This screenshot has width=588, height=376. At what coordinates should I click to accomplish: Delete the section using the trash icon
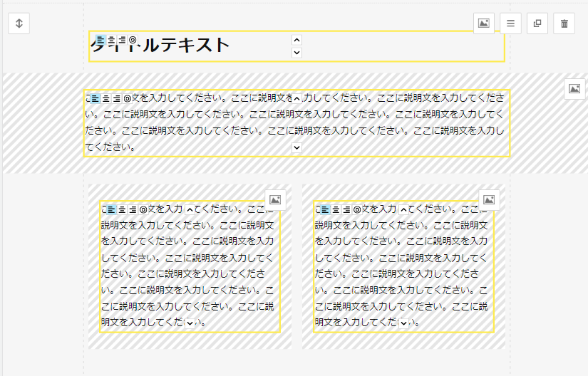(x=564, y=23)
